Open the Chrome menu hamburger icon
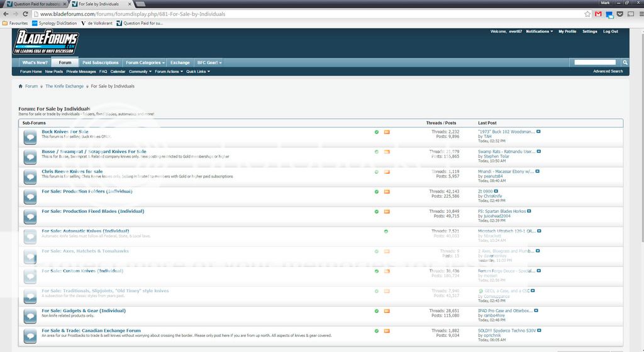Screen dimensions: 644x352 [x=641, y=14]
